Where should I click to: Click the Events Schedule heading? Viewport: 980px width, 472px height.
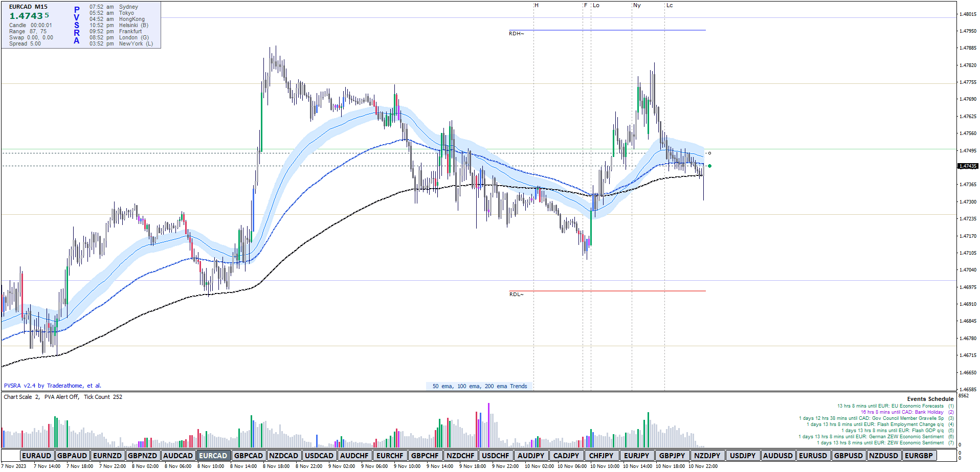[x=930, y=399]
